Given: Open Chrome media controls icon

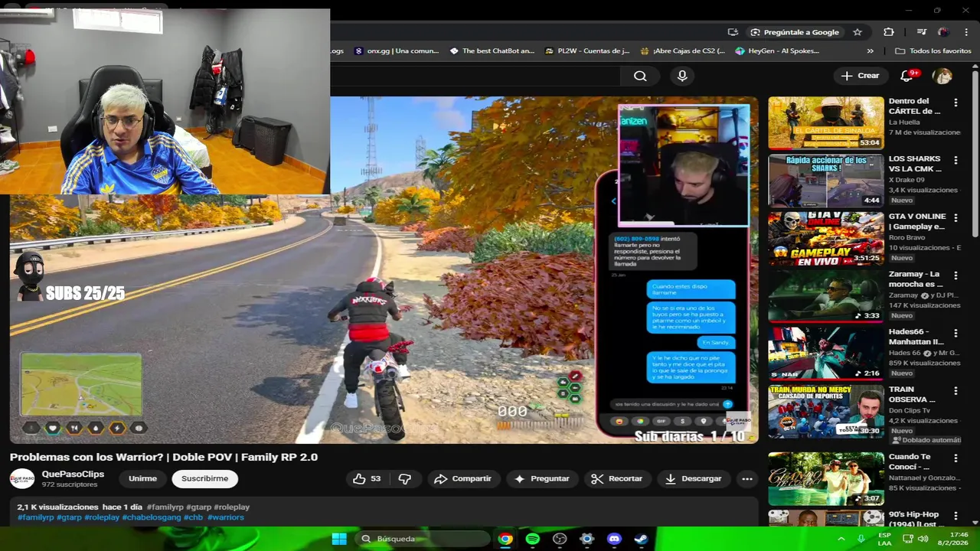Looking at the screenshot, I should [922, 32].
